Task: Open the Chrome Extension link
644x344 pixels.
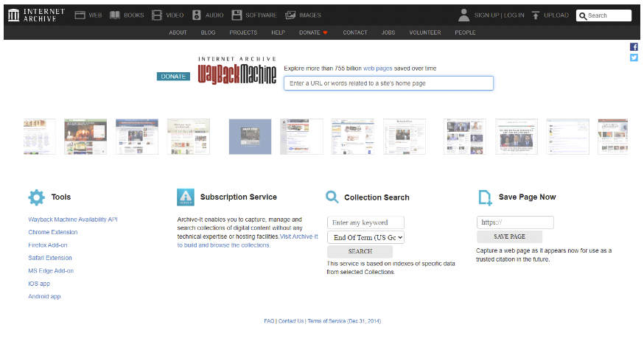Action: [53, 232]
